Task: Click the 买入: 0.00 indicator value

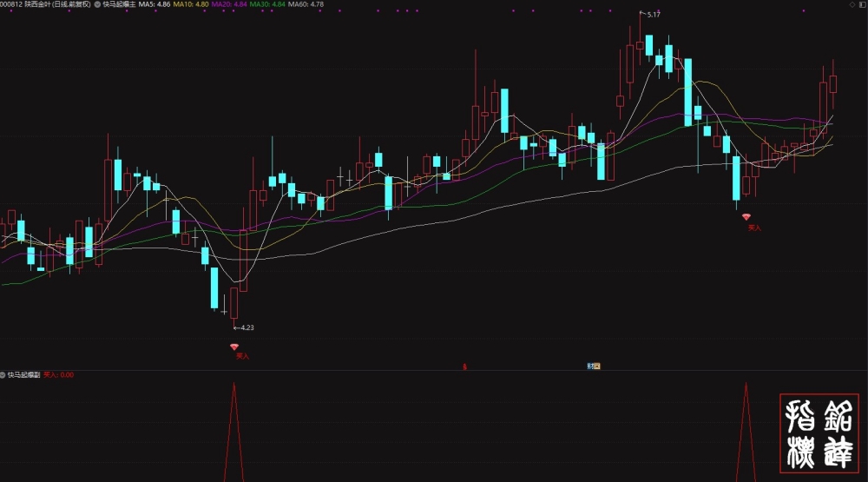Action: [59, 375]
